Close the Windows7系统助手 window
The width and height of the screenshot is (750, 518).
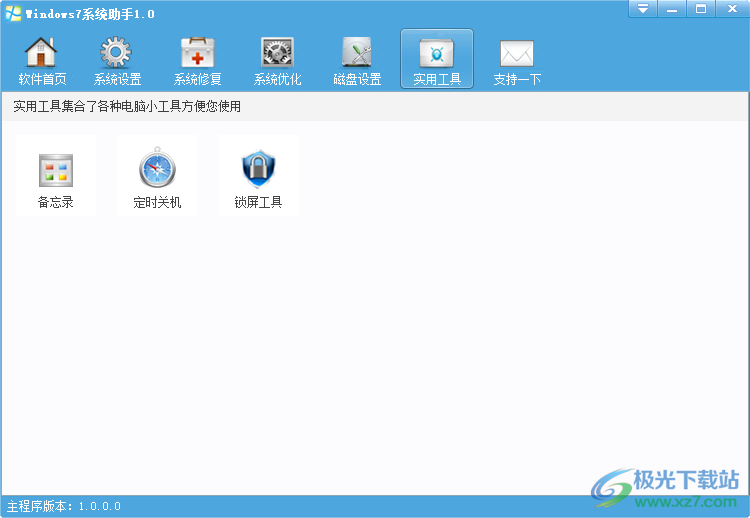pyautogui.click(x=732, y=9)
